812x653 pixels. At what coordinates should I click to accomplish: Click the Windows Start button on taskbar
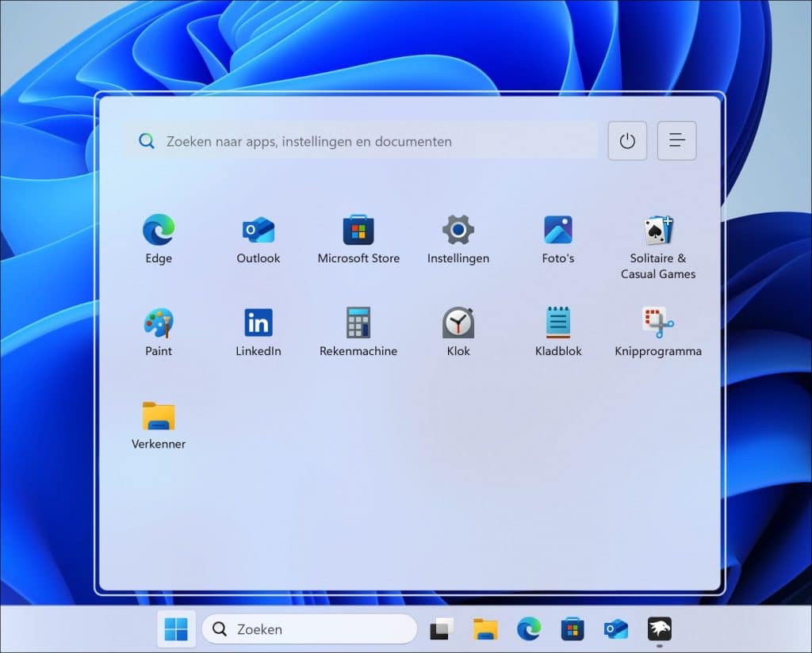[176, 629]
